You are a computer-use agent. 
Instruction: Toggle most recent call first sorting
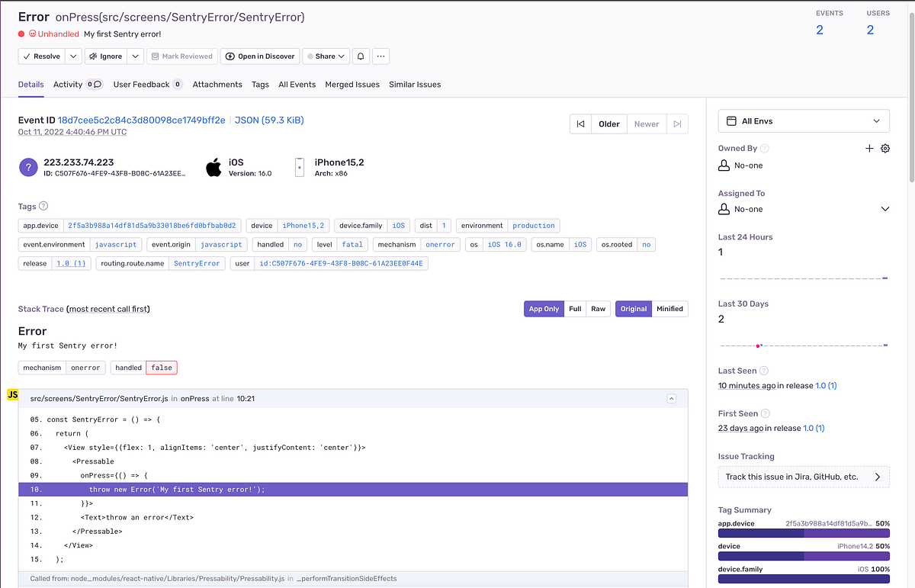coord(108,309)
